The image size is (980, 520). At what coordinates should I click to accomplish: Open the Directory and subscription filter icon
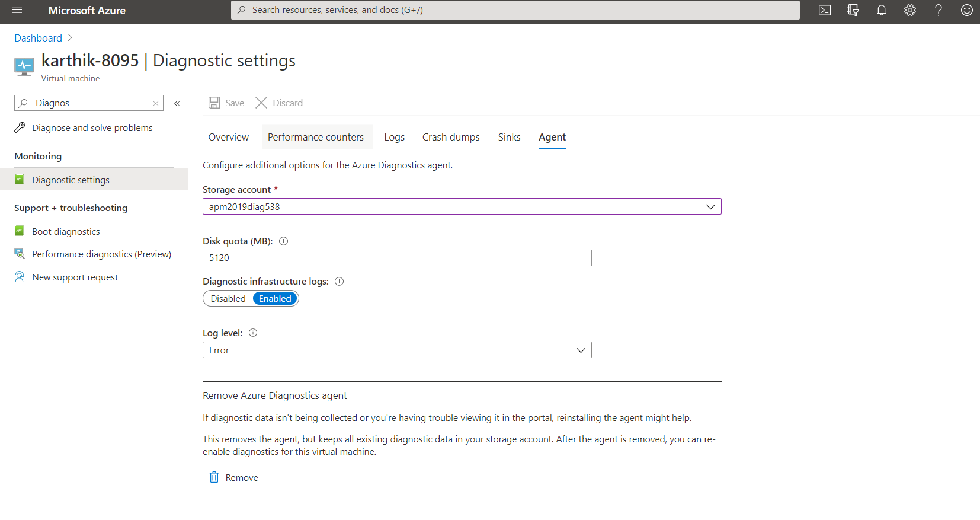pyautogui.click(x=853, y=10)
